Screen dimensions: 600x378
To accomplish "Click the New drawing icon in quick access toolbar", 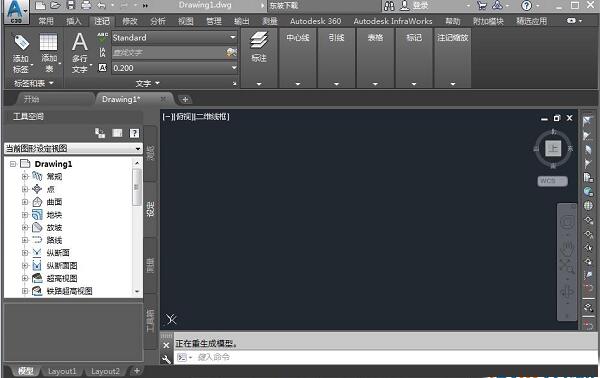I will click(40, 5).
